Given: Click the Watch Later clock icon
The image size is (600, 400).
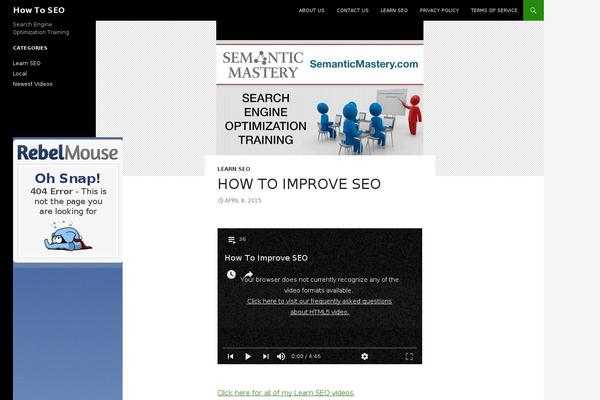Looking at the screenshot, I should [x=231, y=274].
